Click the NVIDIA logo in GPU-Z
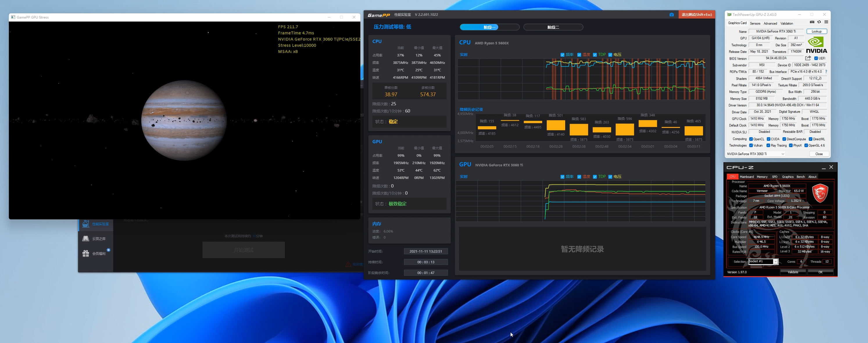This screenshot has height=343, width=868. click(x=817, y=45)
